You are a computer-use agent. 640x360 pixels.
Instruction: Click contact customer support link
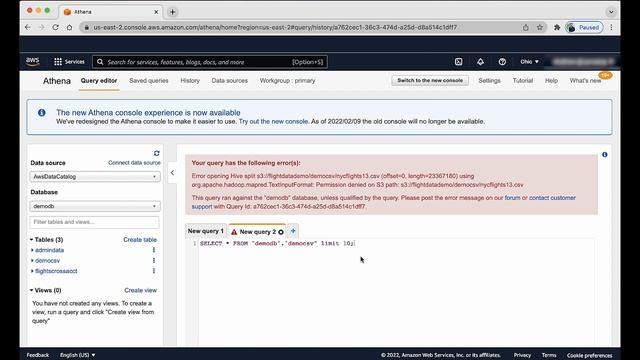click(x=552, y=198)
